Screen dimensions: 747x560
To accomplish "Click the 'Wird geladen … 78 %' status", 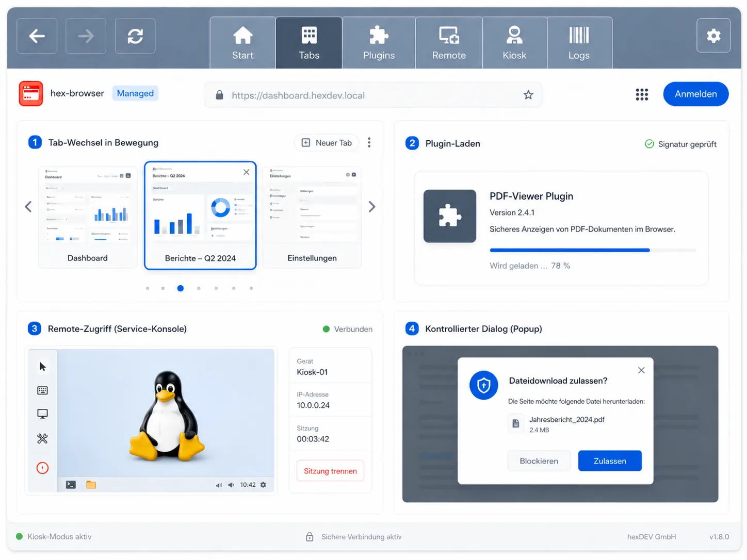I will (x=530, y=266).
